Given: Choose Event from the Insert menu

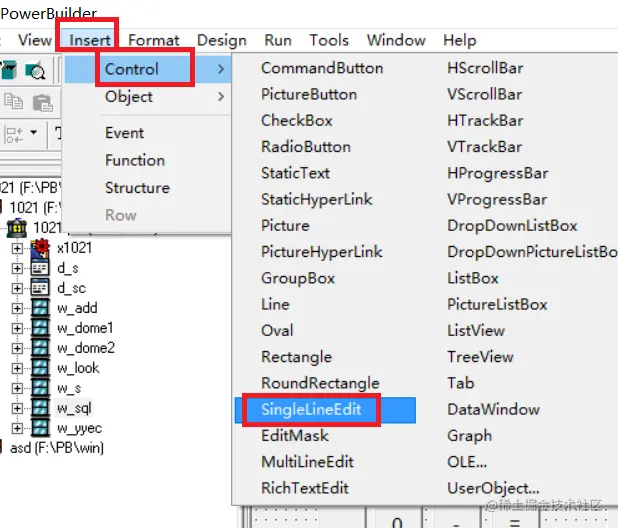Looking at the screenshot, I should click(124, 133).
